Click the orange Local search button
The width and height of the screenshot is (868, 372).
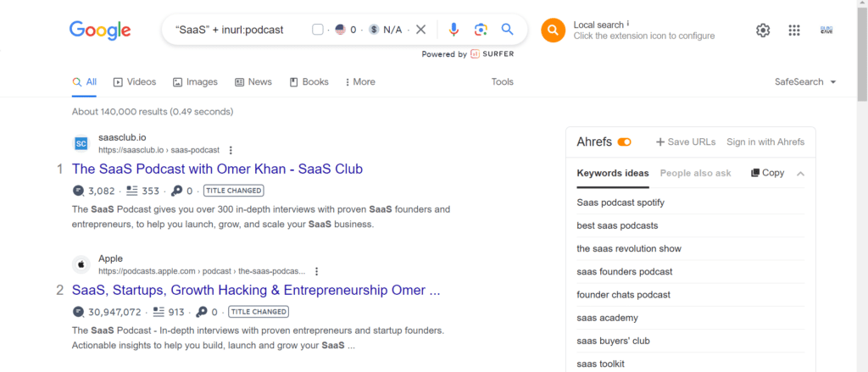[x=553, y=30]
